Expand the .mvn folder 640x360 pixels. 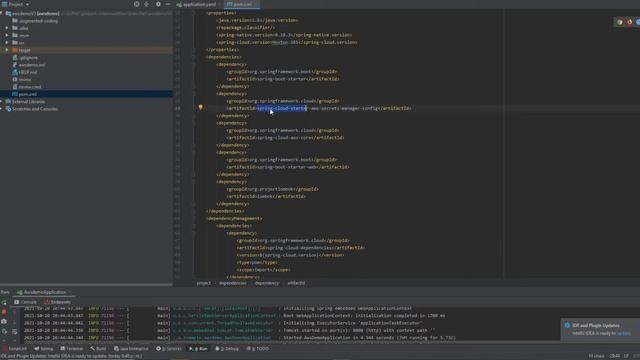pos(7,36)
